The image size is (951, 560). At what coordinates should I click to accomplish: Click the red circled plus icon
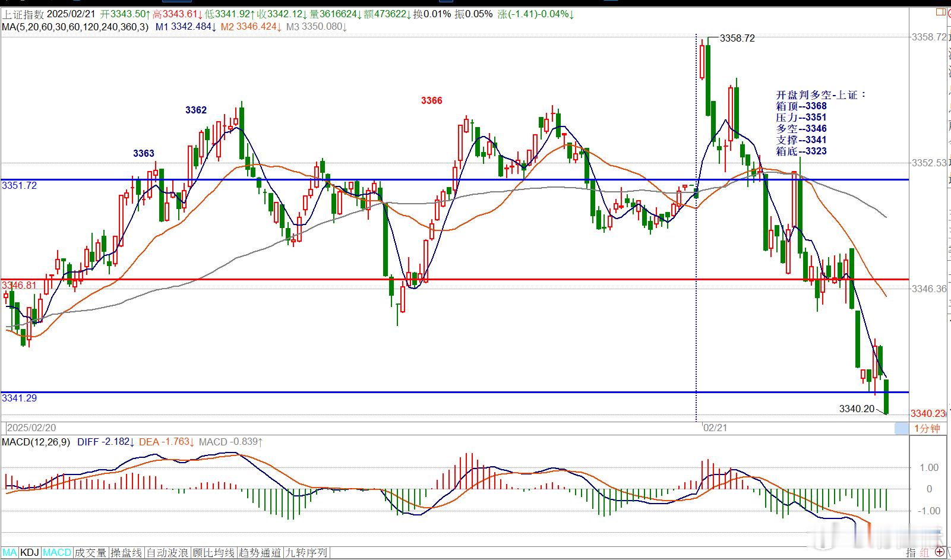(940, 552)
